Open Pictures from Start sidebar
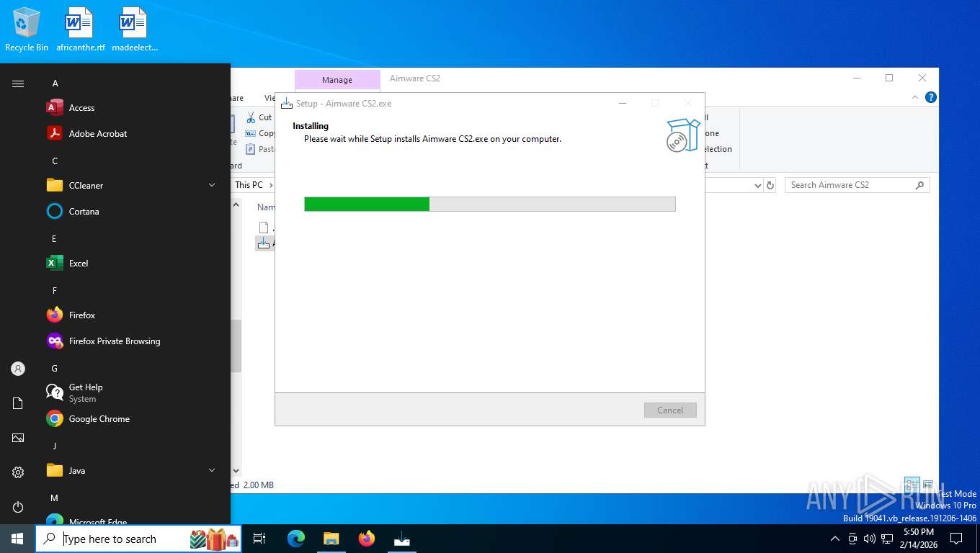The height and width of the screenshot is (553, 980). click(18, 438)
